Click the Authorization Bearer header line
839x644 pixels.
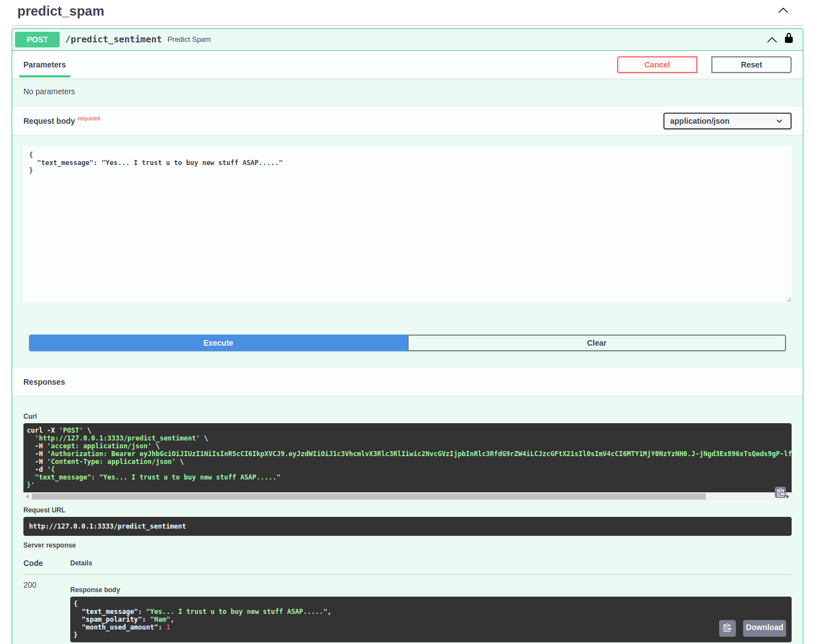pyautogui.click(x=413, y=454)
